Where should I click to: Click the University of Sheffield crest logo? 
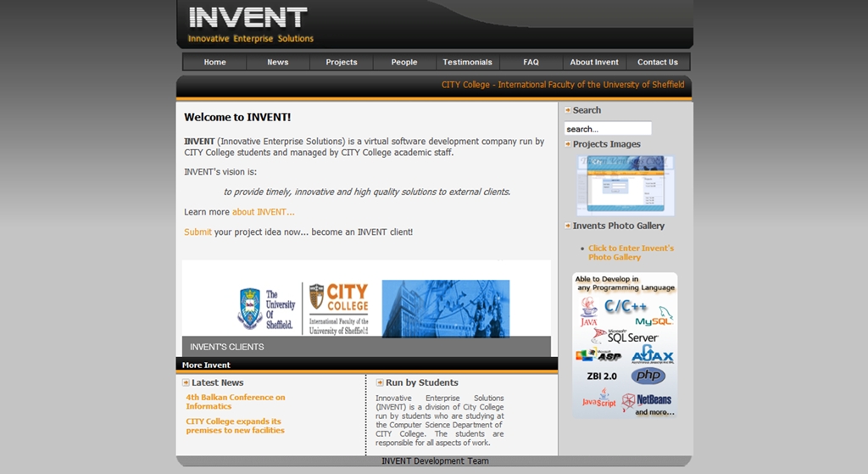(250, 309)
